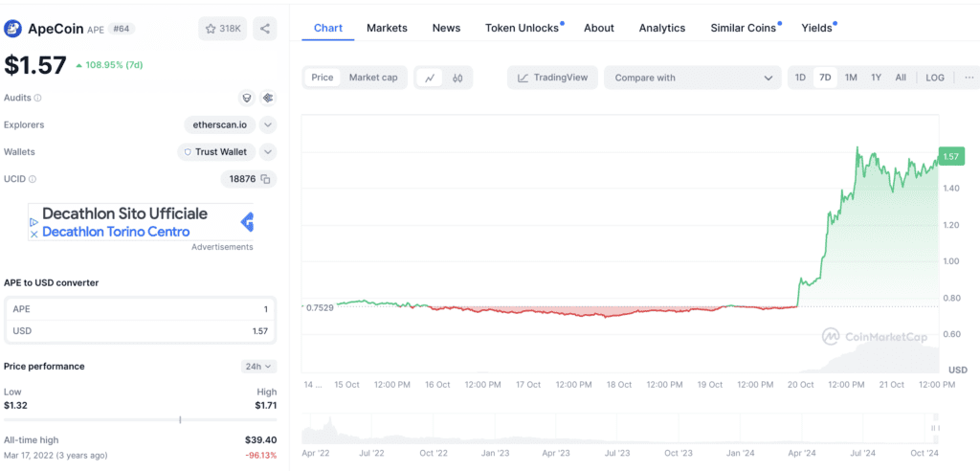Click the UCID info icon
This screenshot has height=471, width=980.
tap(33, 179)
